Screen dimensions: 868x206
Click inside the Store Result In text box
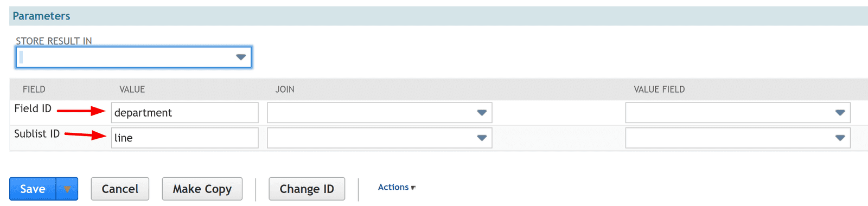[x=126, y=57]
